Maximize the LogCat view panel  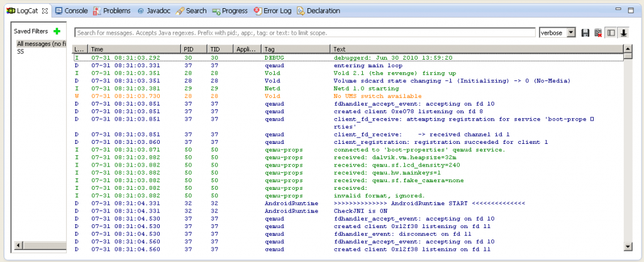[630, 10]
